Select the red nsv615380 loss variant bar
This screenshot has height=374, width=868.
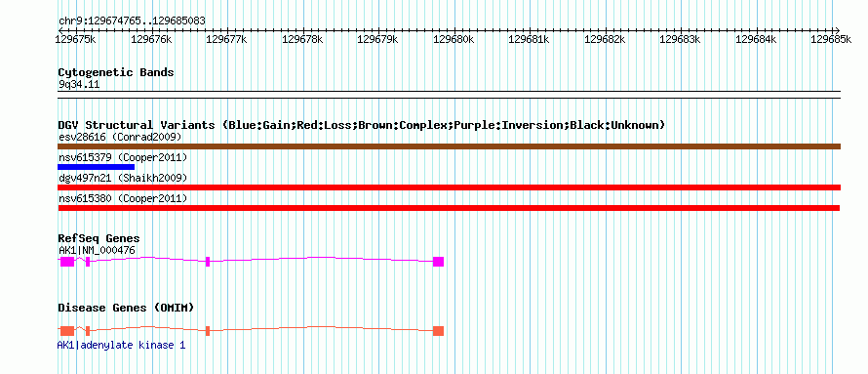click(449, 208)
